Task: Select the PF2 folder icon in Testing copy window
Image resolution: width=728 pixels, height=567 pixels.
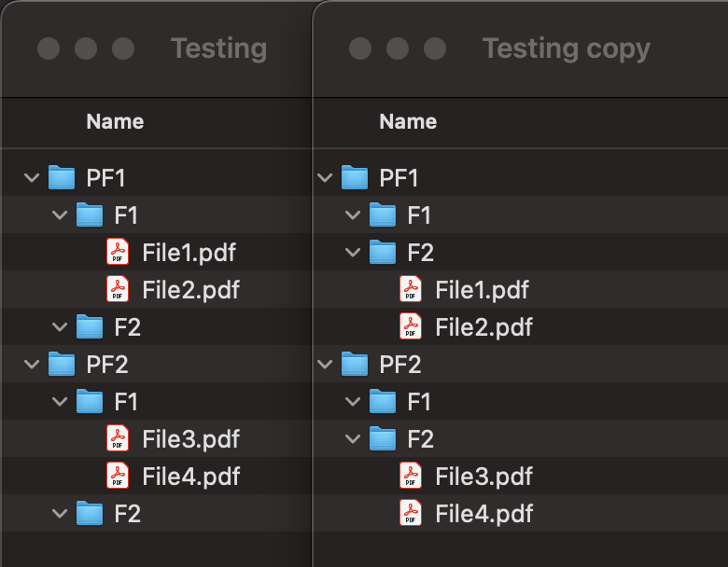Action: [x=355, y=365]
